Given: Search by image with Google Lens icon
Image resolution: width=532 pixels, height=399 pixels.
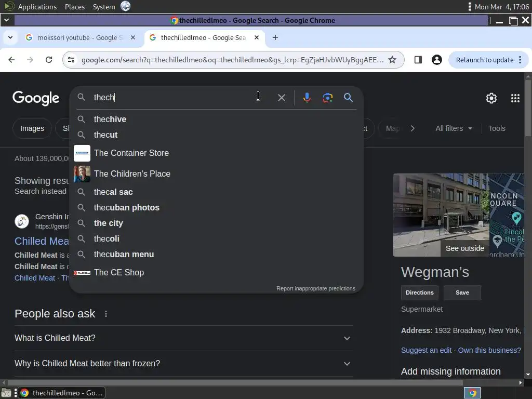Looking at the screenshot, I should pos(327,98).
